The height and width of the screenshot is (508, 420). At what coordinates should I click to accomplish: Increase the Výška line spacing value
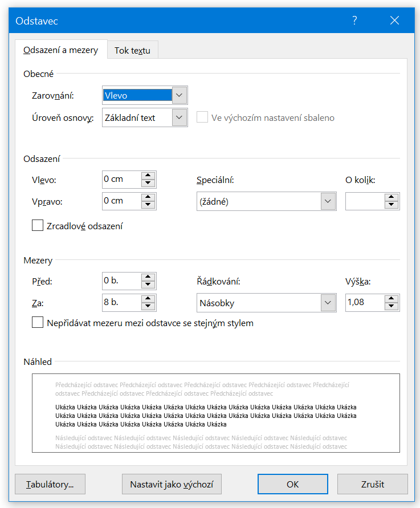click(391, 299)
